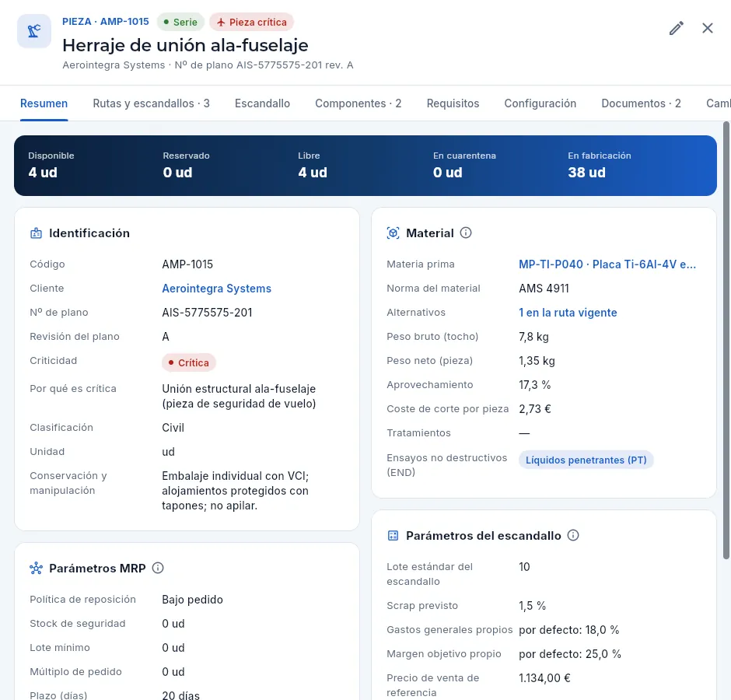The width and height of the screenshot is (731, 700).
Task: Open the Parámetros del escandallo info icon
Action: pos(573,535)
